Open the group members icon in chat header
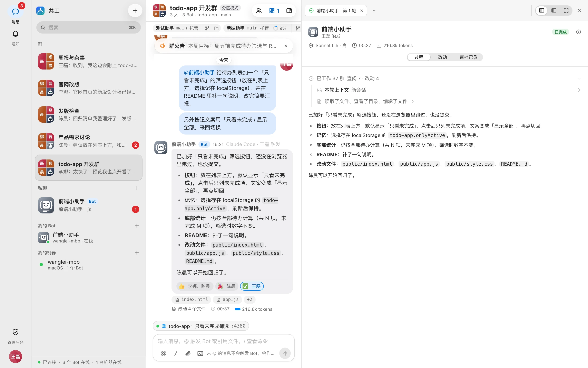The width and height of the screenshot is (588, 368). (x=259, y=11)
